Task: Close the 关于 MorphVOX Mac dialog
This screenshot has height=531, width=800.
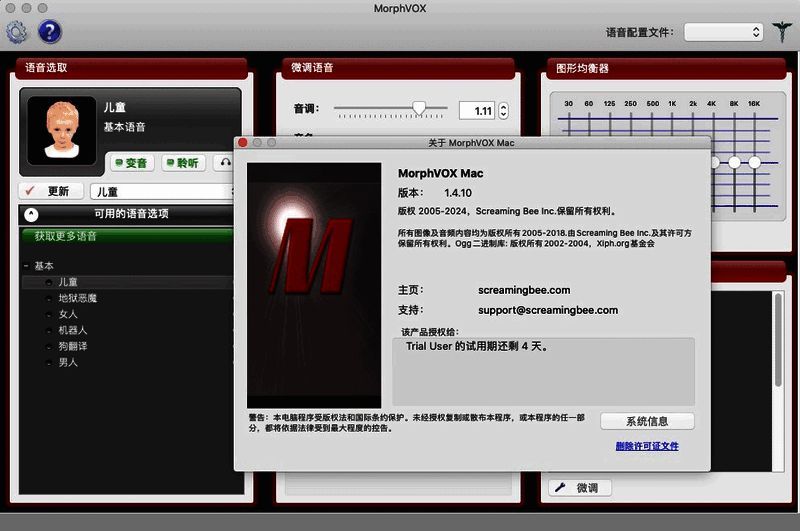Action: click(243, 143)
